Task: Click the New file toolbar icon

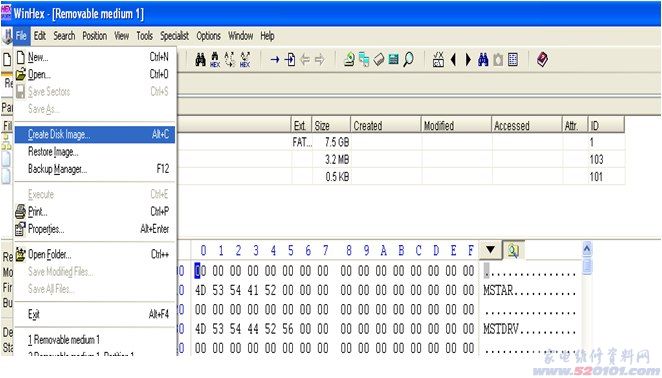Action: (7, 60)
